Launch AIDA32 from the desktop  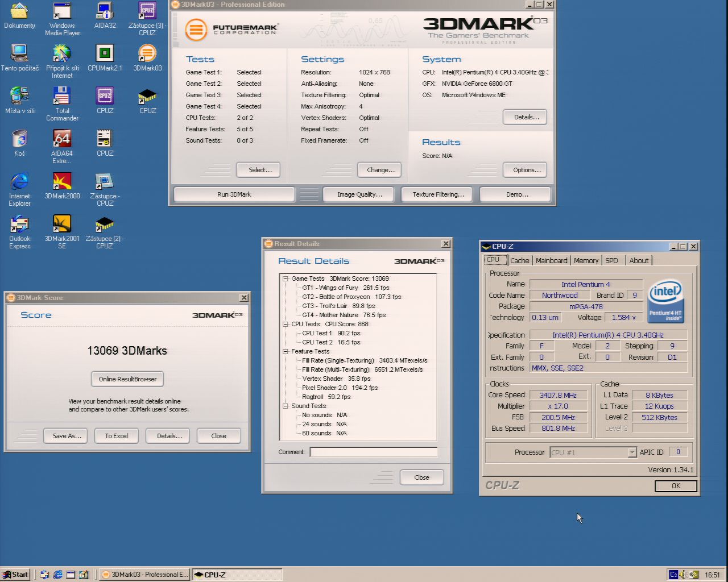click(105, 15)
